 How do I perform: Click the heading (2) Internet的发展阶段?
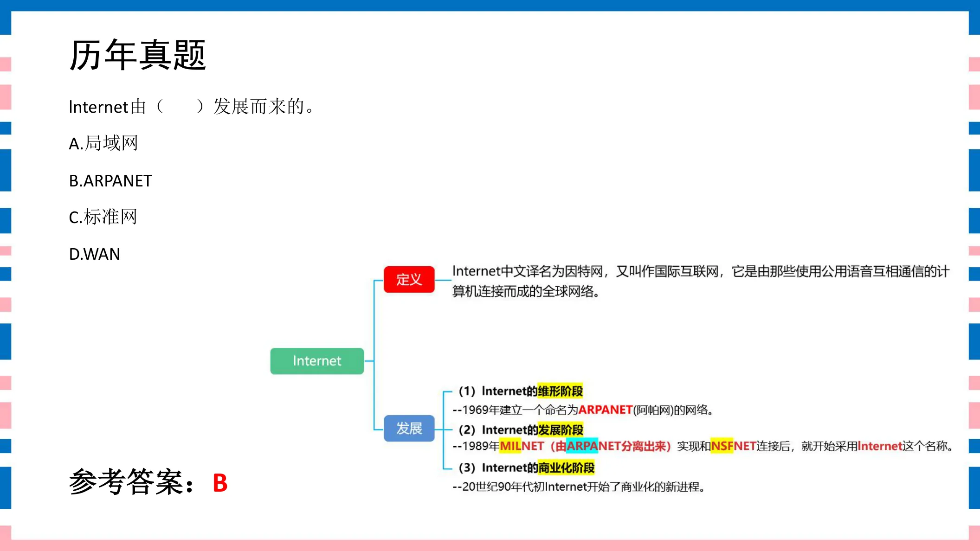tap(521, 430)
